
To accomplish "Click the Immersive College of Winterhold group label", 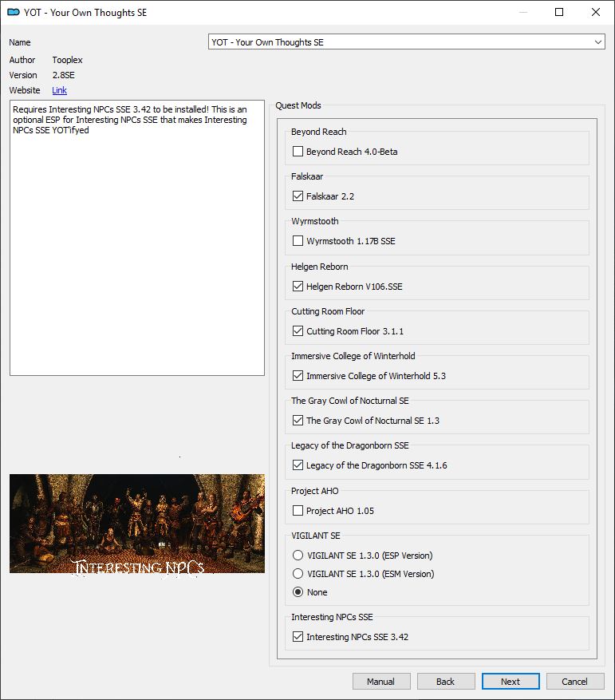I will click(353, 356).
